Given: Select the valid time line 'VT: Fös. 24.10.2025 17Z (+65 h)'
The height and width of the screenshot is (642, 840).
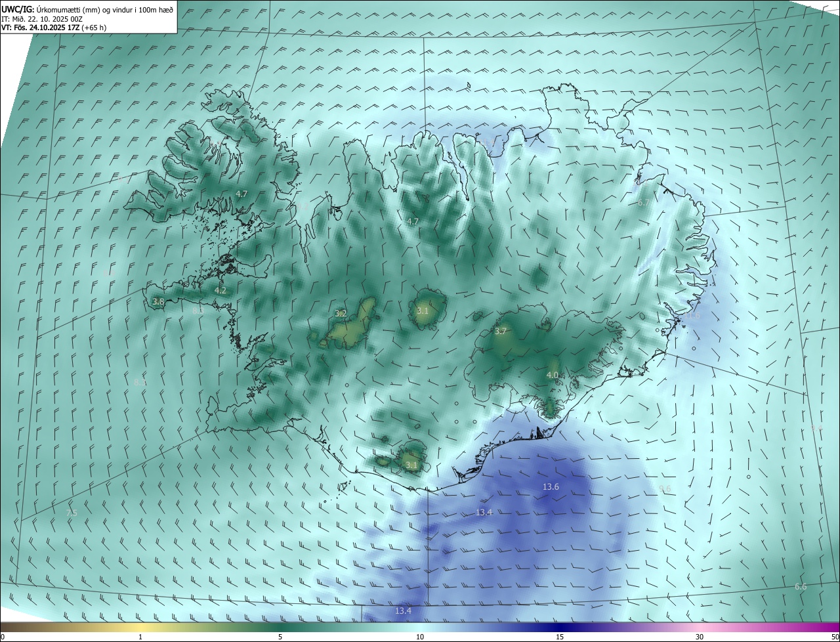Looking at the screenshot, I should coord(54,28).
